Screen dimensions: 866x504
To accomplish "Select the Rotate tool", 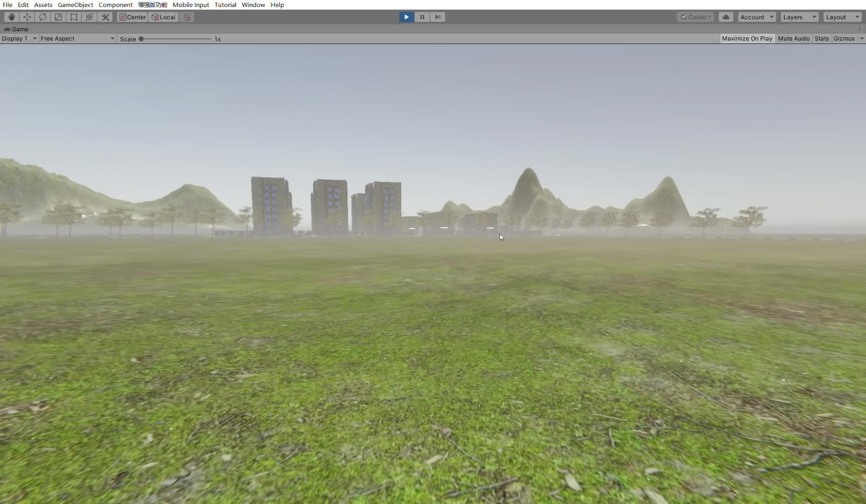I will (42, 17).
